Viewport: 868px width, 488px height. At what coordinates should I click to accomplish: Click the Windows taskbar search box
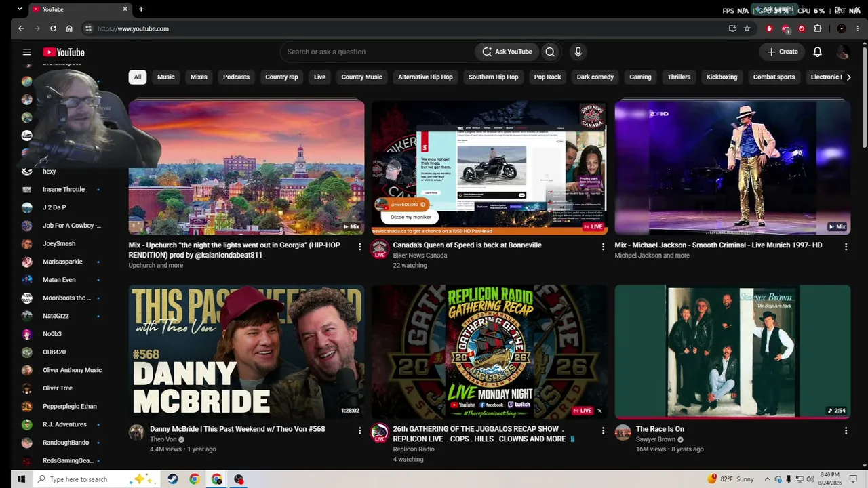click(x=96, y=479)
